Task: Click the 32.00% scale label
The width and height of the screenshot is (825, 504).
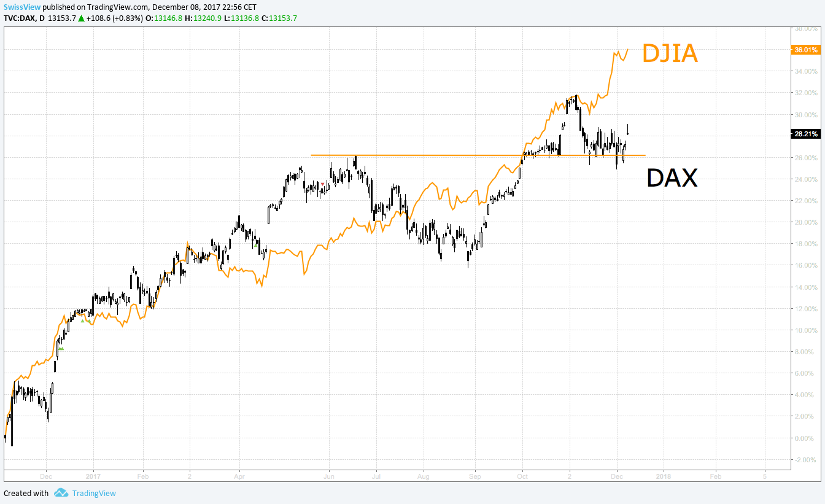Action: (805, 93)
